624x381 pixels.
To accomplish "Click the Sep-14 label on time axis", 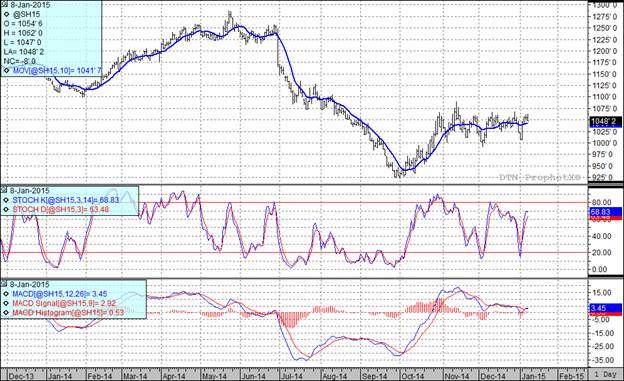I will pyautogui.click(x=374, y=376).
